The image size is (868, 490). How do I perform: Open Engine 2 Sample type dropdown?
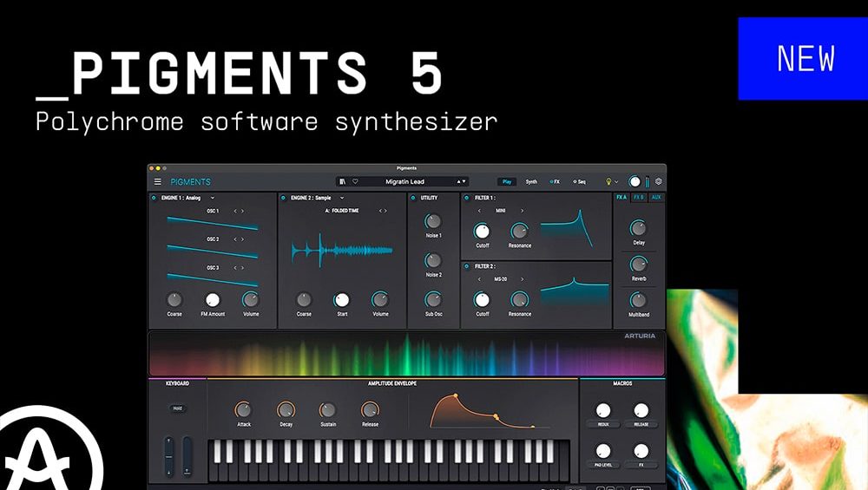click(341, 198)
